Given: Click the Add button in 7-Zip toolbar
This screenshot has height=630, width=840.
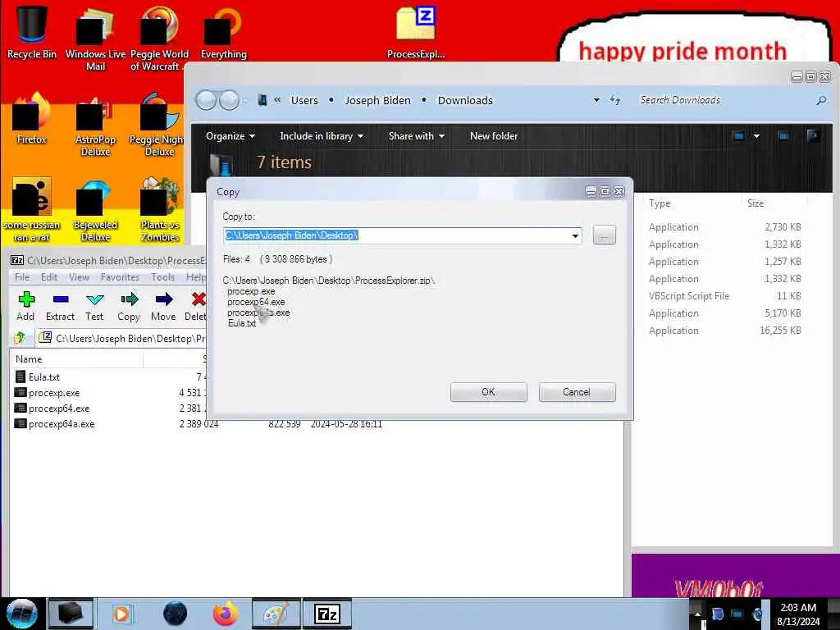Looking at the screenshot, I should pos(25,306).
